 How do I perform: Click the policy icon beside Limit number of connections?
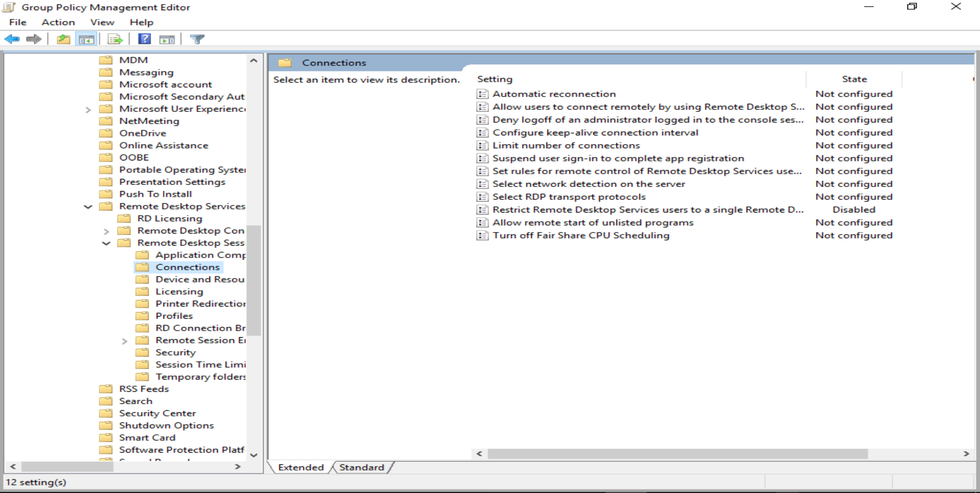click(x=482, y=146)
